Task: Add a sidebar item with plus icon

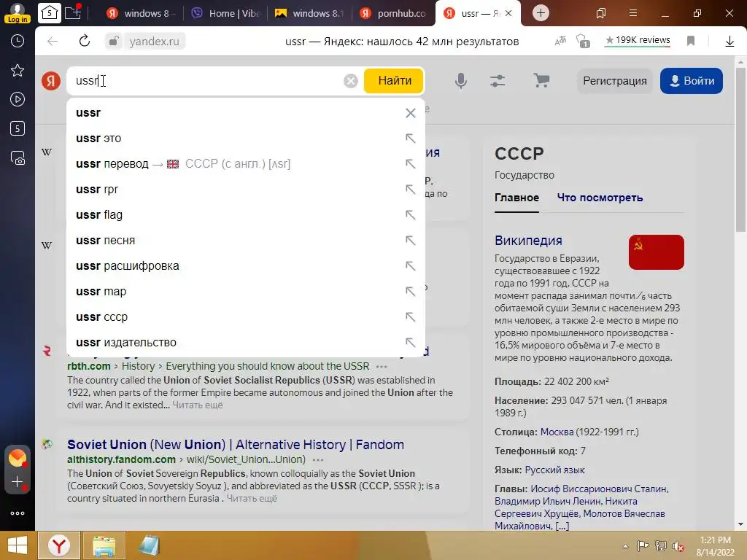Action: pyautogui.click(x=18, y=482)
